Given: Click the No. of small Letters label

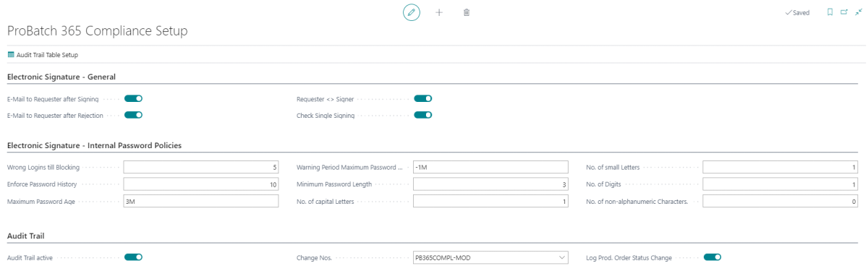Looking at the screenshot, I should point(613,167).
